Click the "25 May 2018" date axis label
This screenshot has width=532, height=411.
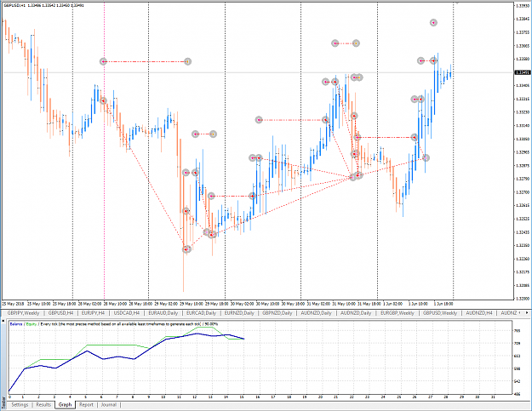click(12, 304)
